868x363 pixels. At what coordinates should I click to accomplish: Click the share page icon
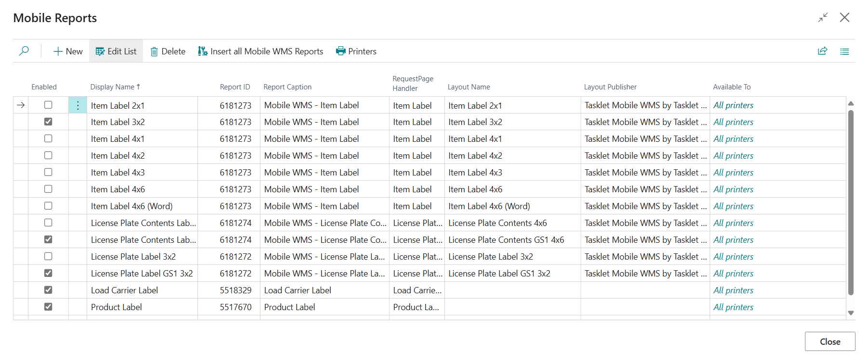point(822,51)
